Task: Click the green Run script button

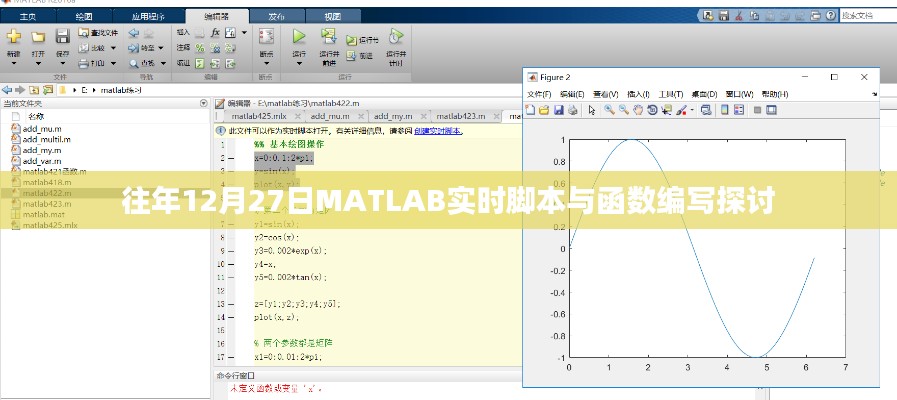Action: [299, 40]
